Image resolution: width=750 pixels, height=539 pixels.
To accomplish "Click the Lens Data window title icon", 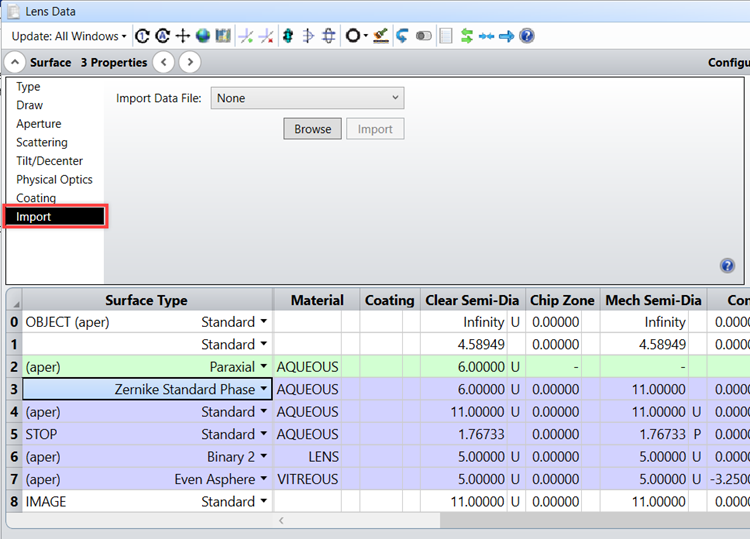I will click(x=13, y=11).
